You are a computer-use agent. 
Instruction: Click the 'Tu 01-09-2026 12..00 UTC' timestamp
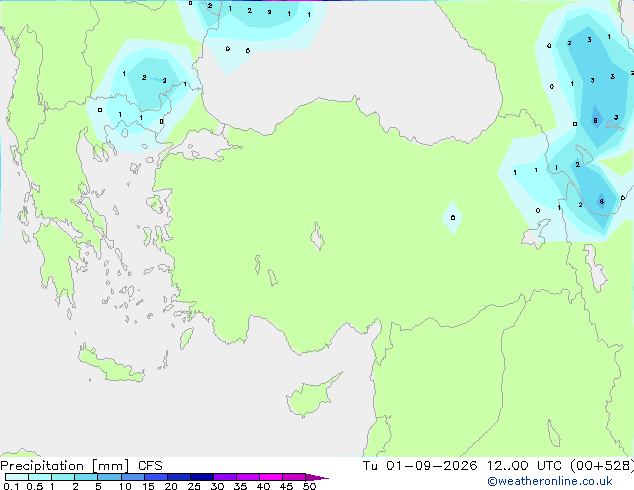(462, 465)
